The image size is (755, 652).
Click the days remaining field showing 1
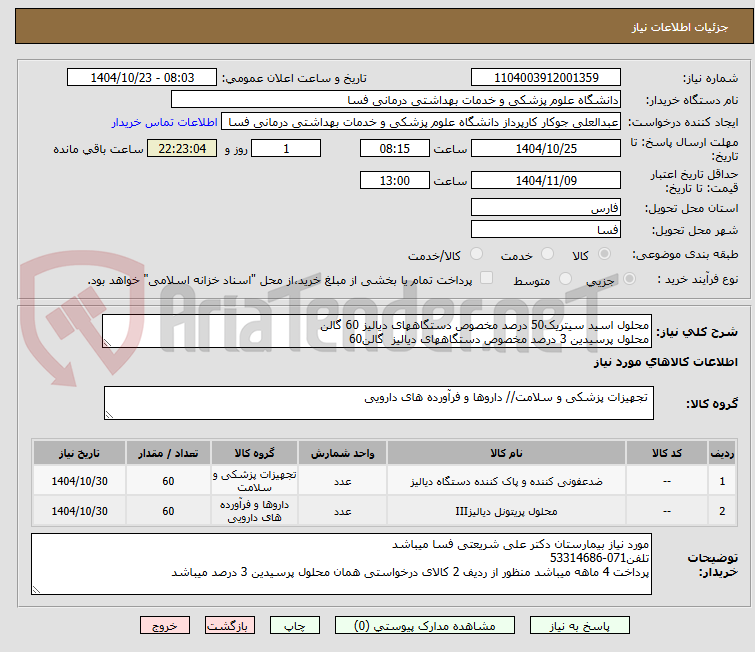286,148
